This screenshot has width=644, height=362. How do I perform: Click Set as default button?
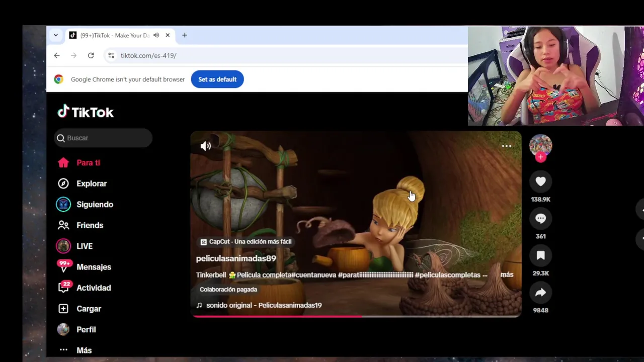(x=217, y=79)
